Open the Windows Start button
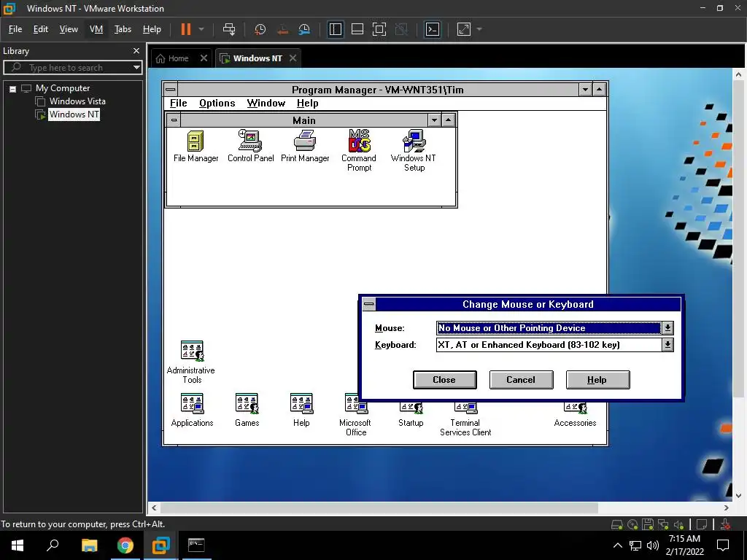Screen dimensions: 747x560 point(18,545)
